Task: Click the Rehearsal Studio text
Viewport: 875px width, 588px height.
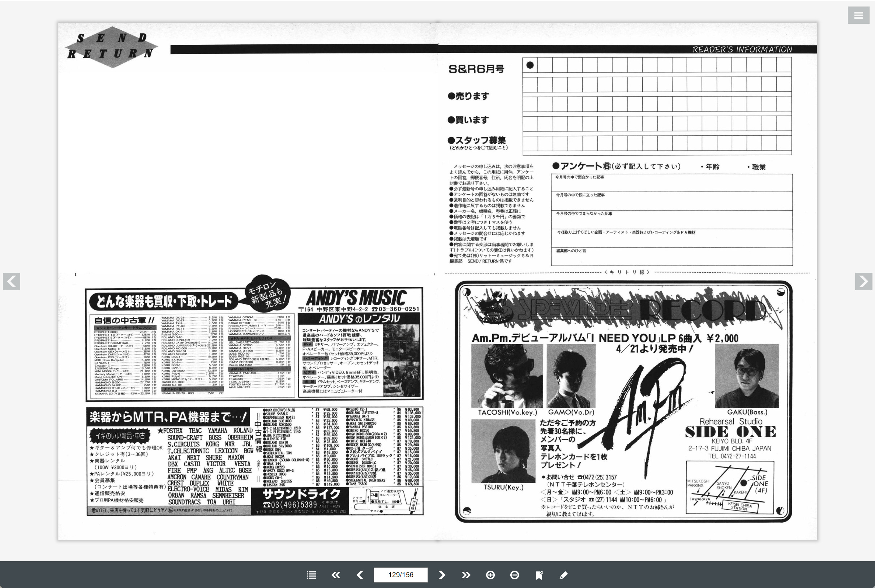Action: click(x=730, y=421)
